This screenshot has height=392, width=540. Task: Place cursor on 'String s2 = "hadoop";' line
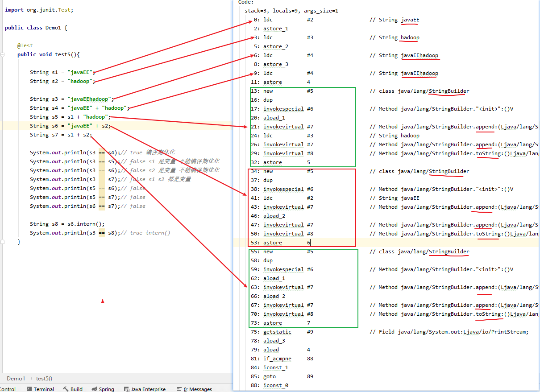point(62,81)
